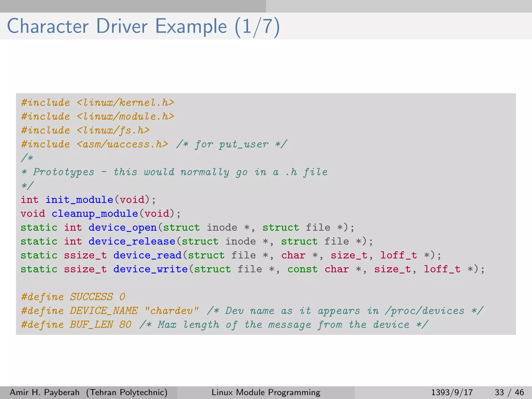Click "#include <asm/uaccess.h>" directive
The width and height of the screenshot is (532, 399).
tap(95, 144)
